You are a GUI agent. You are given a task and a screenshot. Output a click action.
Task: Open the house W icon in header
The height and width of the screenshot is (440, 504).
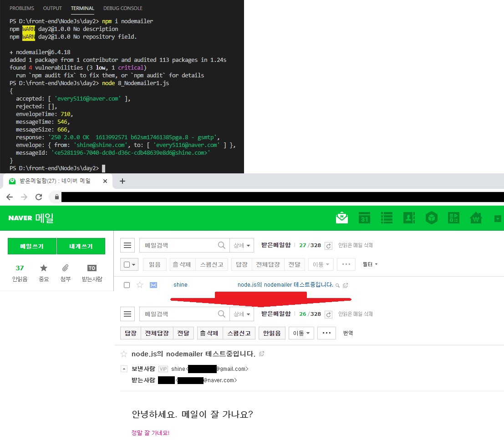[476, 218]
